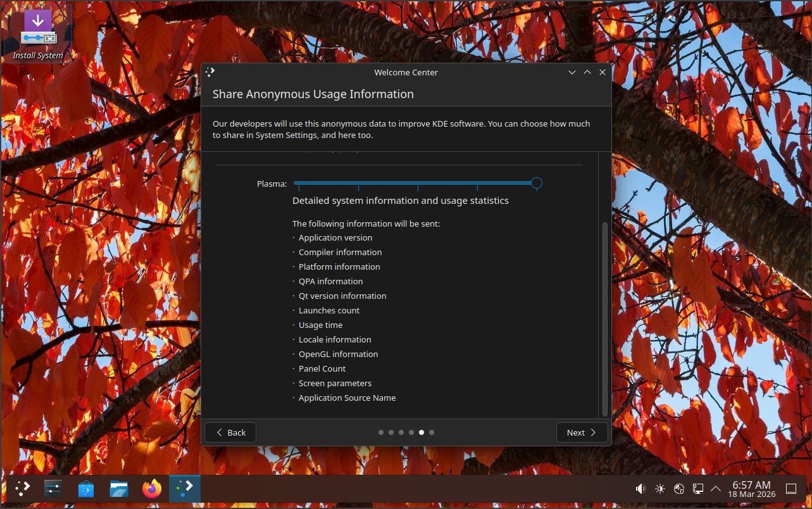
Task: Minimize the Welcome Center window
Action: [x=572, y=72]
